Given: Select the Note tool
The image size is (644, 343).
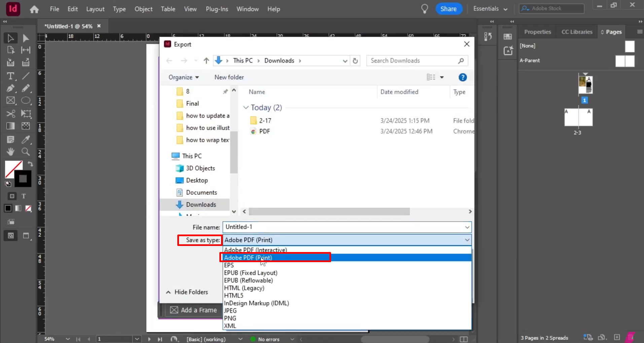Looking at the screenshot, I should pyautogui.click(x=10, y=139).
